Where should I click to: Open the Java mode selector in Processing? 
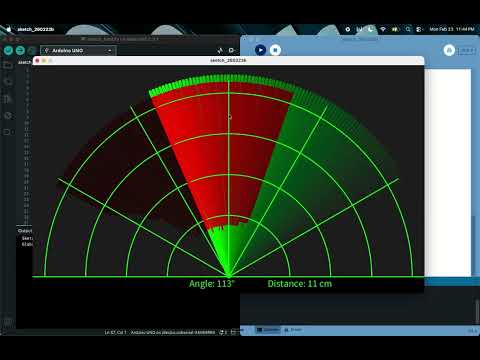pos(467,50)
